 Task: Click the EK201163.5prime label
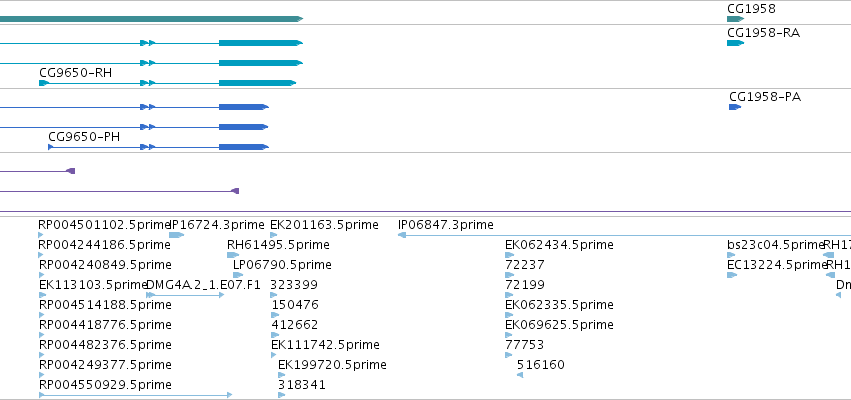point(324,225)
